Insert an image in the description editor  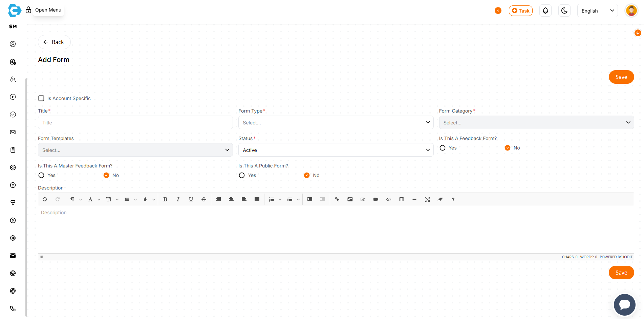[x=350, y=199]
